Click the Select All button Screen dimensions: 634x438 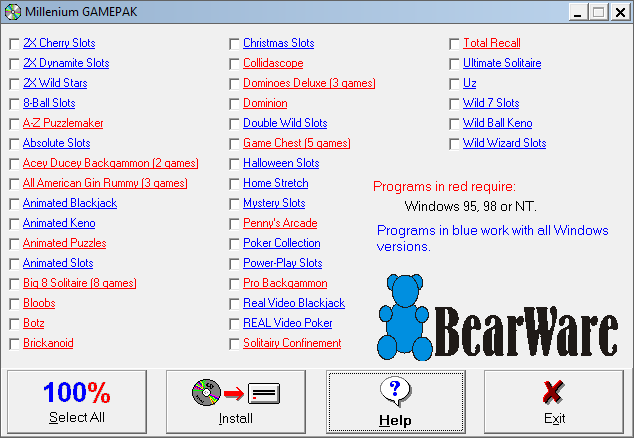(x=77, y=402)
